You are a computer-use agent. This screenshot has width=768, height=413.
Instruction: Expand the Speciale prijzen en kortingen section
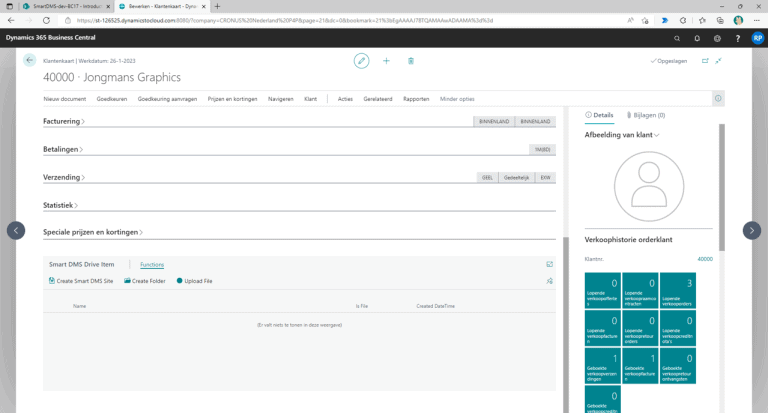90,232
